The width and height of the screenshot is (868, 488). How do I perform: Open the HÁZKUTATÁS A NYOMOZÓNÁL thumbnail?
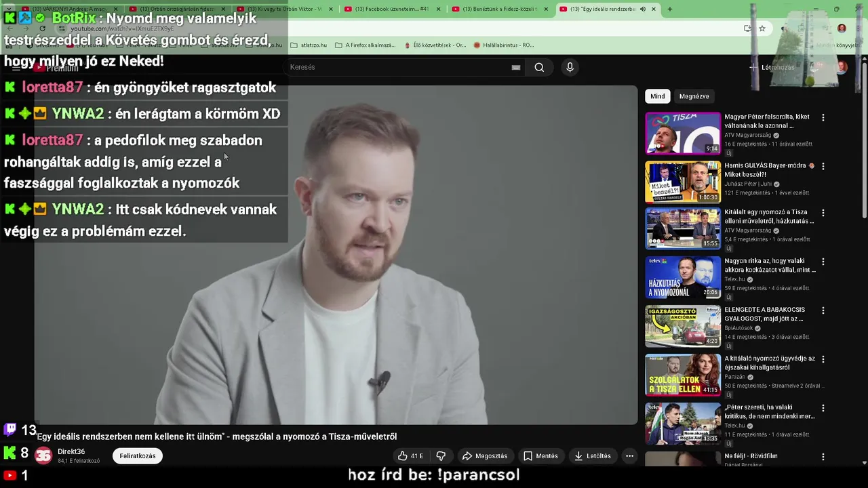tap(683, 278)
